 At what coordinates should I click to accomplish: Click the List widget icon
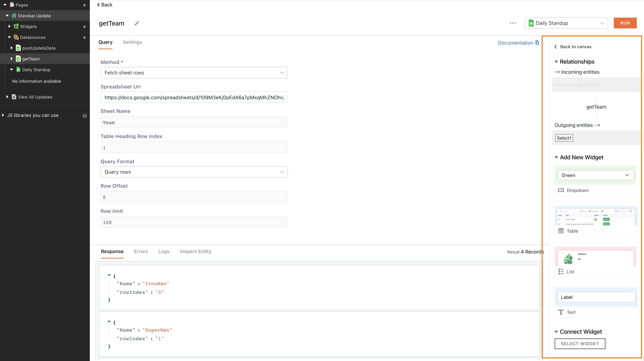click(x=561, y=272)
